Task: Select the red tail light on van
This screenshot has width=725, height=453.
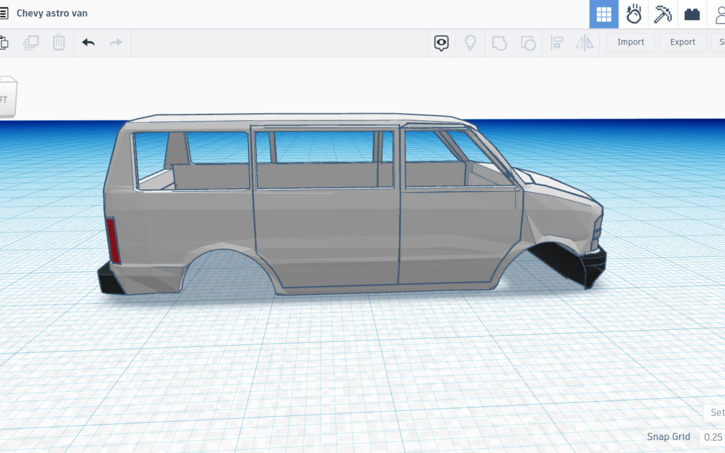Action: (x=113, y=241)
